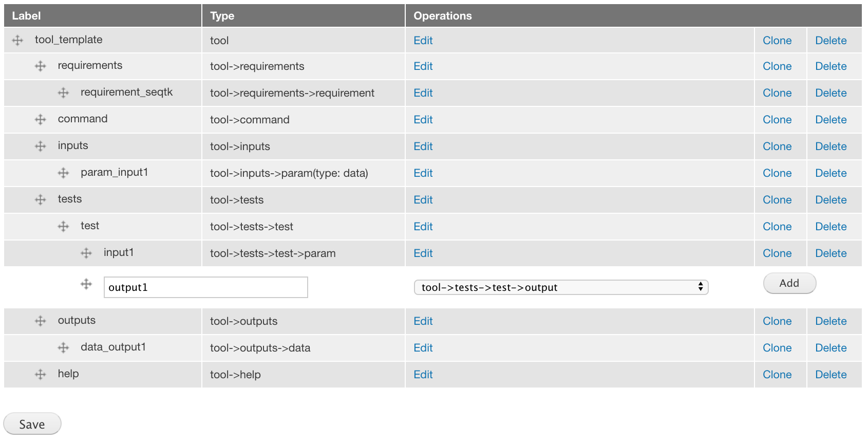Edit the command element
Screen dimensions: 868x442
point(423,120)
